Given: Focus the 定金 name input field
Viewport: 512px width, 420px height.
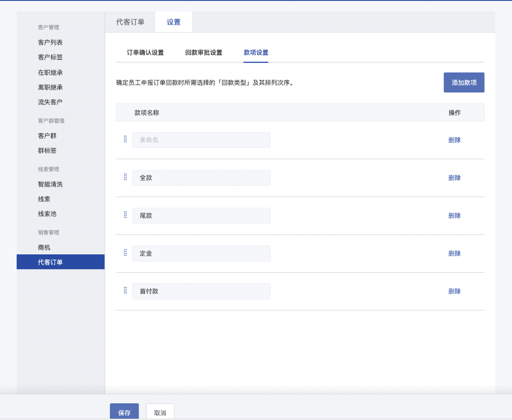Looking at the screenshot, I should [x=202, y=253].
